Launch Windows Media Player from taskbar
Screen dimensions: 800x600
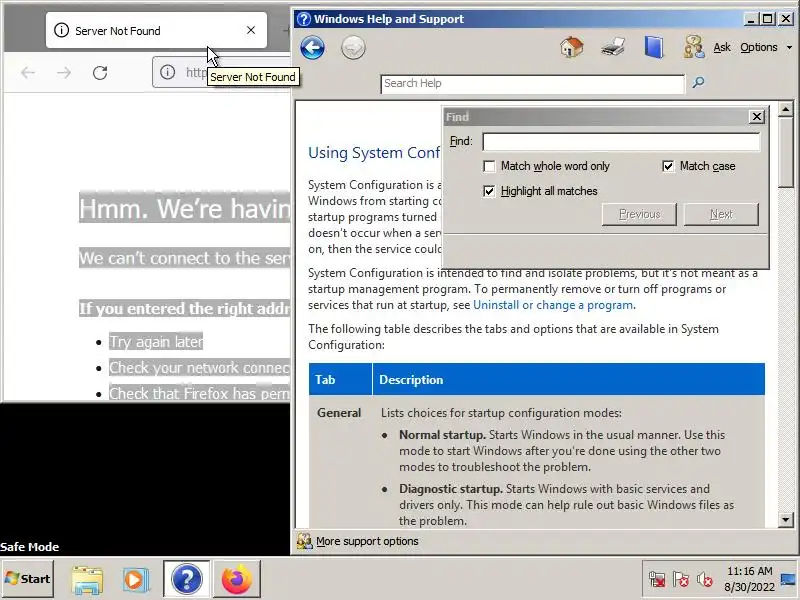pos(135,580)
